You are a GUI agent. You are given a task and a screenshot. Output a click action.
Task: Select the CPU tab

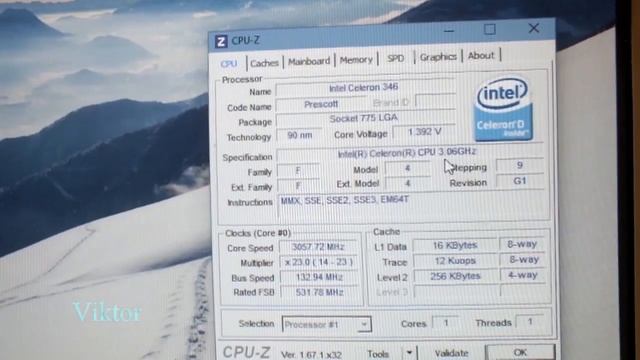[x=229, y=64]
